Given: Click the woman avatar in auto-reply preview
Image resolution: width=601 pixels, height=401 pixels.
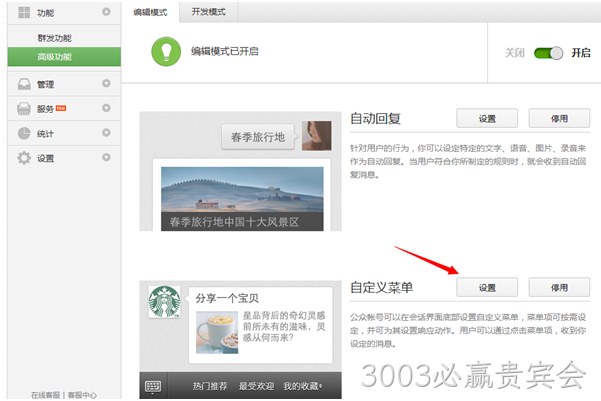Looking at the screenshot, I should point(317,136).
